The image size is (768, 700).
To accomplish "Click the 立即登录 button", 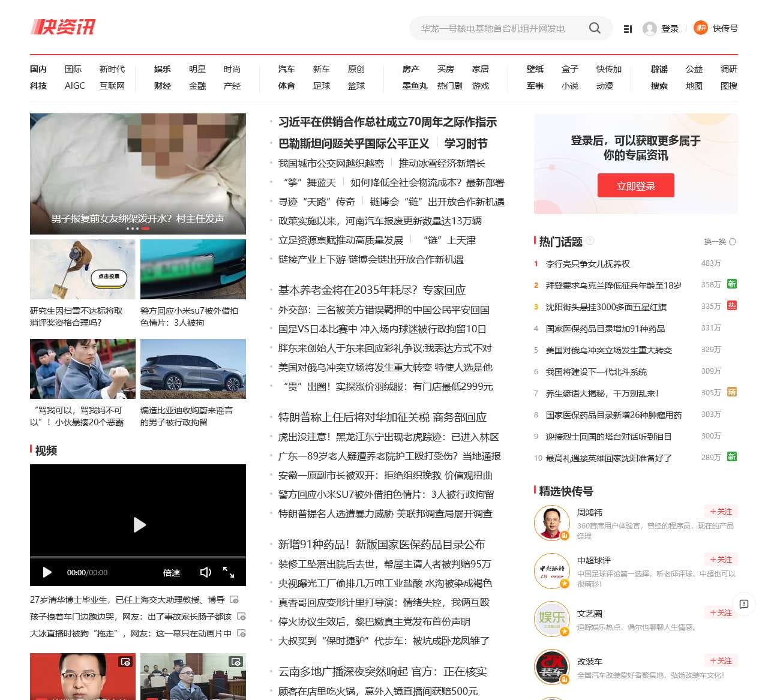I will point(635,185).
